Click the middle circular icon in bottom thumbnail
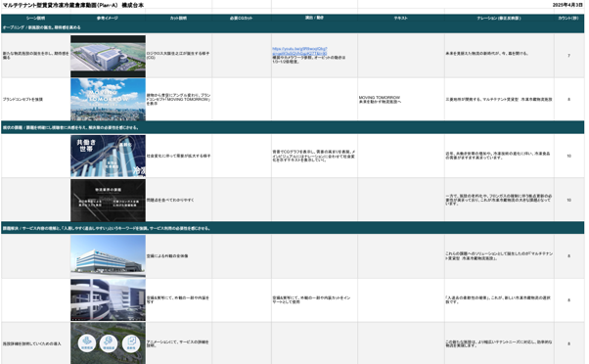Viewport: 589px width, 364px height. (109, 343)
